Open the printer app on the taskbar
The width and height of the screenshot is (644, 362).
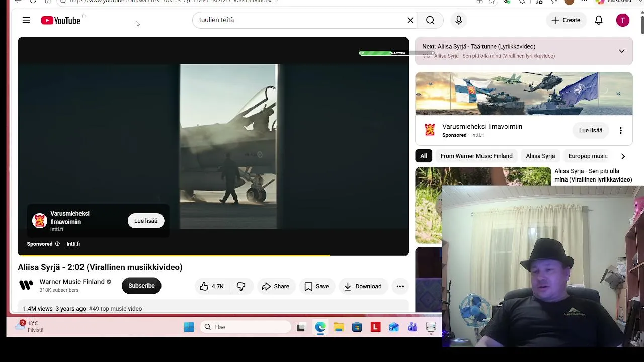click(x=431, y=327)
